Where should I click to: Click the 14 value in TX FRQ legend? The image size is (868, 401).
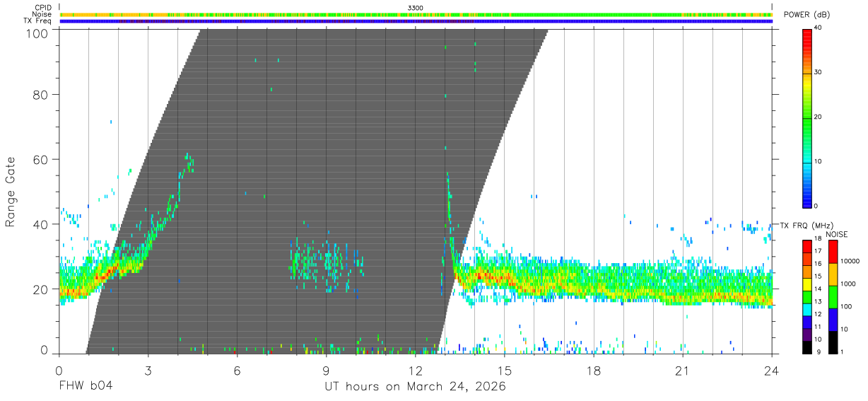(x=819, y=289)
